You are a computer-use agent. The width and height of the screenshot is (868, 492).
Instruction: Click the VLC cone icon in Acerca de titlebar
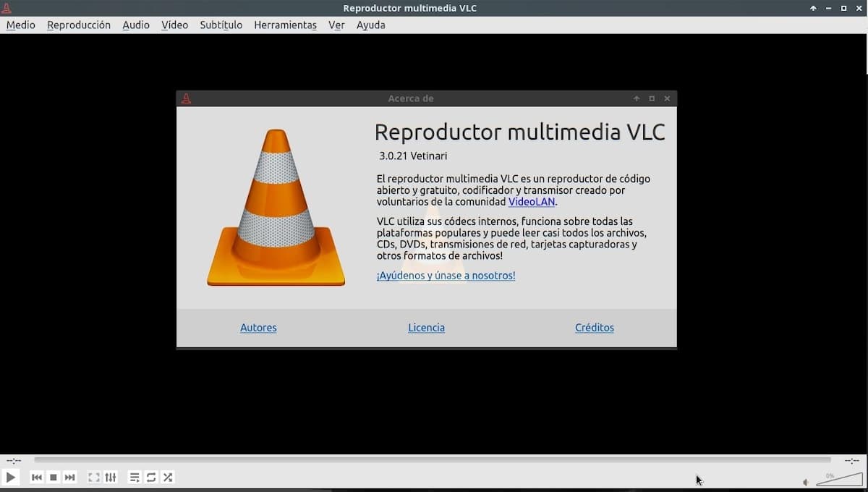tap(186, 98)
